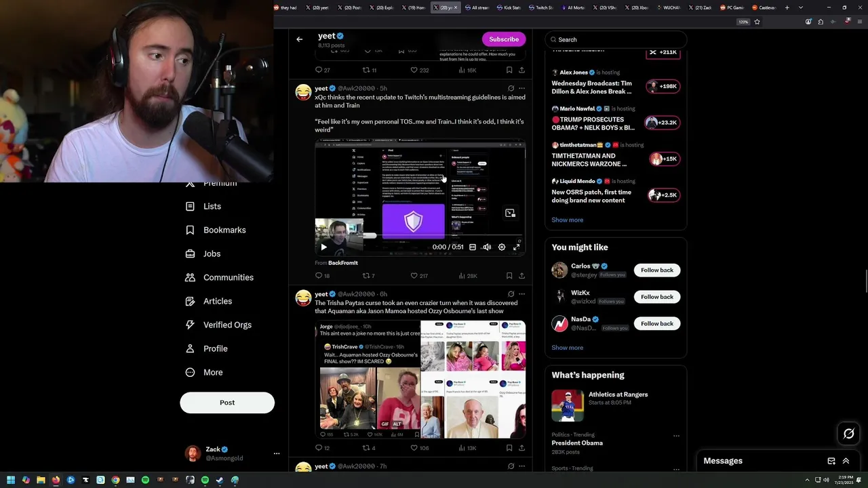Screen dimensions: 868x488
Task: Open the BackFromIt source link
Action: [342, 263]
